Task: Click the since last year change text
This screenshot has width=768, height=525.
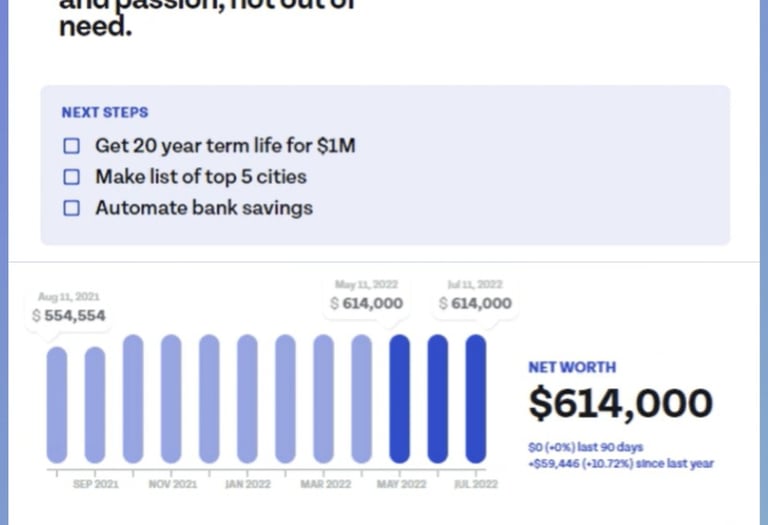Action: tap(621, 463)
